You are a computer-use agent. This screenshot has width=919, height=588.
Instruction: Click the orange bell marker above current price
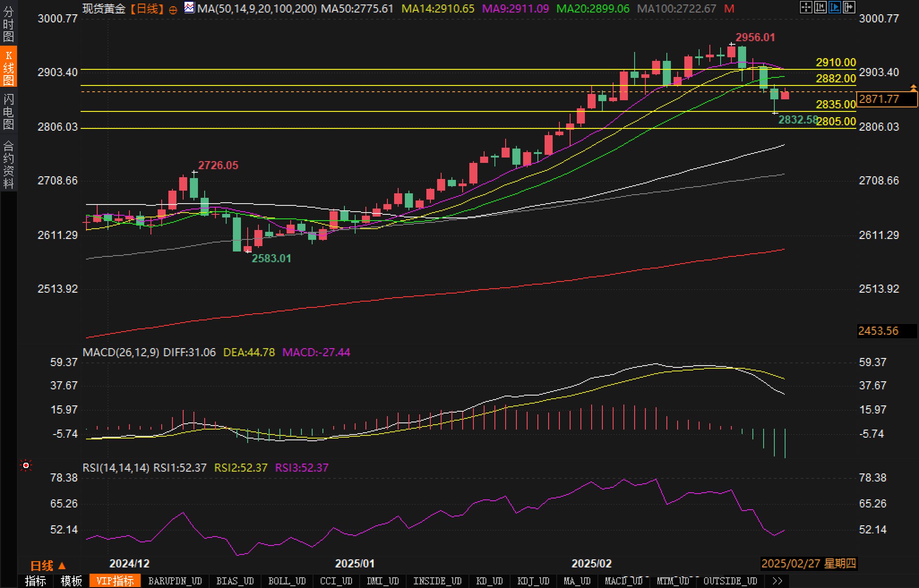tap(913, 87)
